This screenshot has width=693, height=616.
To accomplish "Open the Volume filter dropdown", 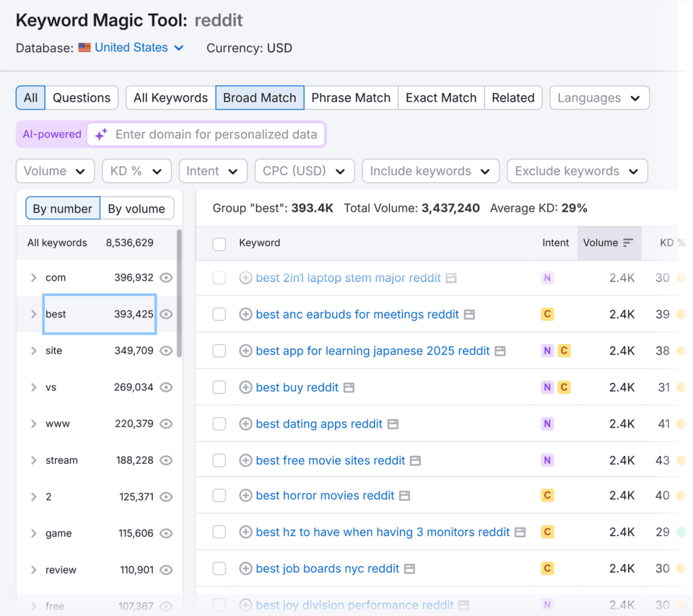I will (x=55, y=171).
